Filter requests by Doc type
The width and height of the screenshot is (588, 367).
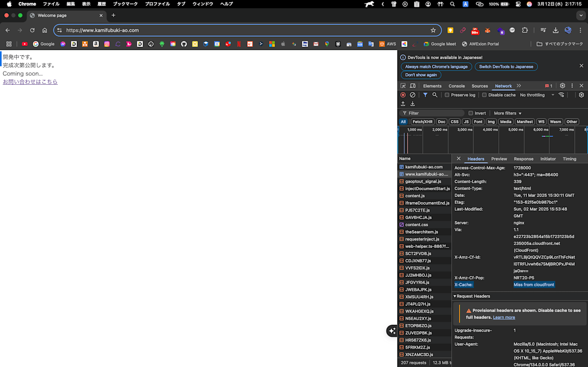tap(441, 122)
